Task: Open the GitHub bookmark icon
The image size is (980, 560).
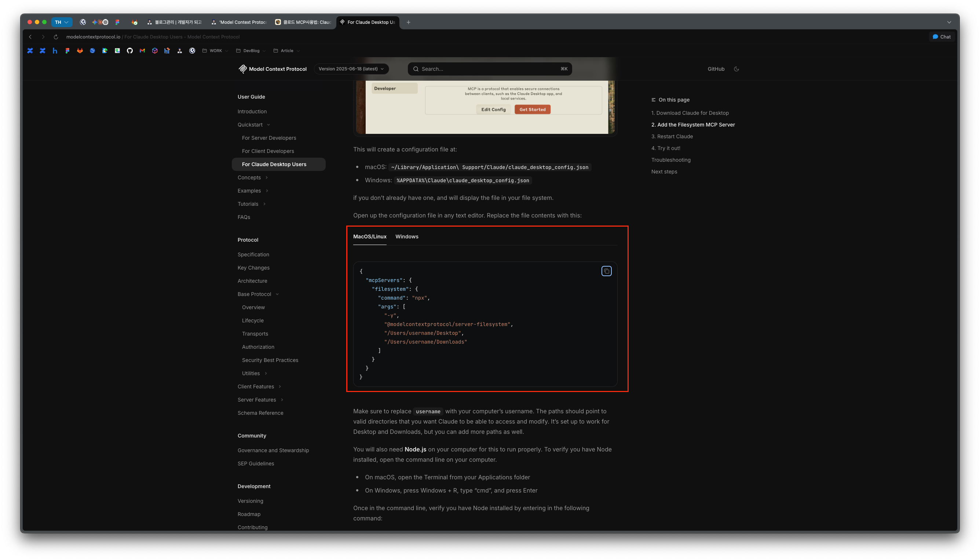Action: click(x=129, y=51)
